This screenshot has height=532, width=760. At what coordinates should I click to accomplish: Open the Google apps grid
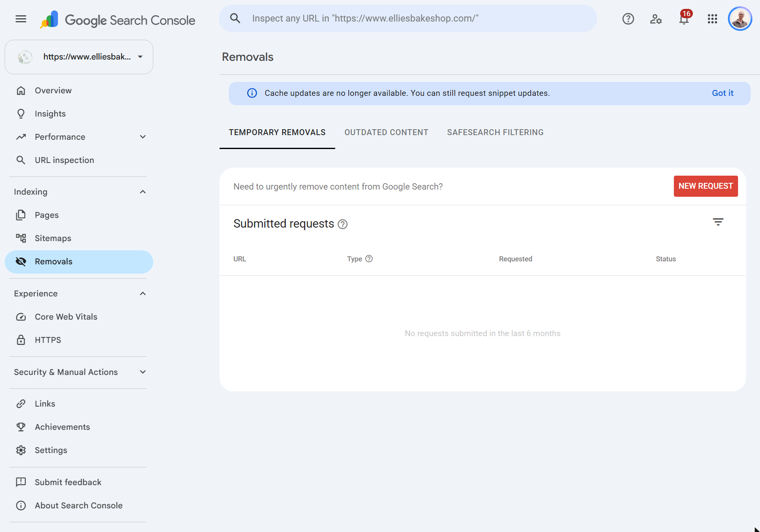pyautogui.click(x=712, y=19)
